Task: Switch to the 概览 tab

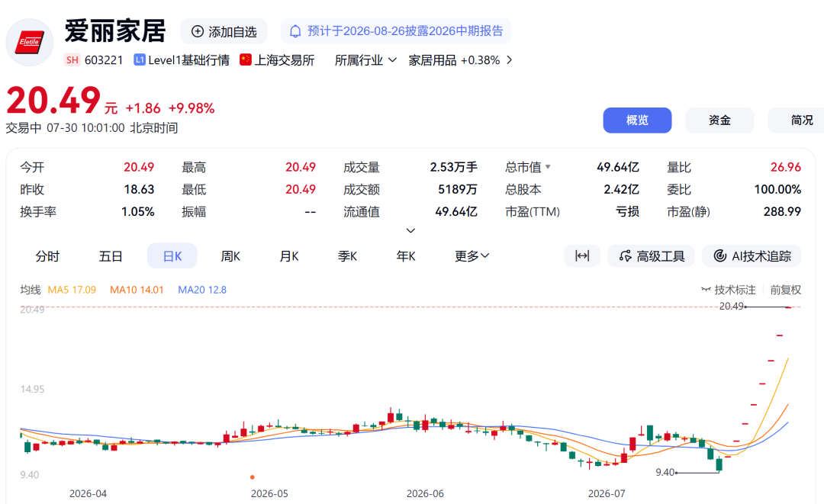Action: pyautogui.click(x=637, y=120)
